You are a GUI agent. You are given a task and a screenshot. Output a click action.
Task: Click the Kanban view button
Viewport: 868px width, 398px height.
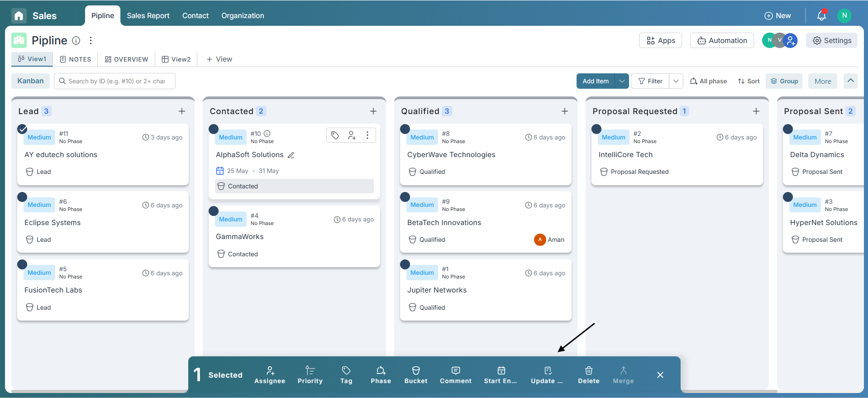[x=30, y=81]
